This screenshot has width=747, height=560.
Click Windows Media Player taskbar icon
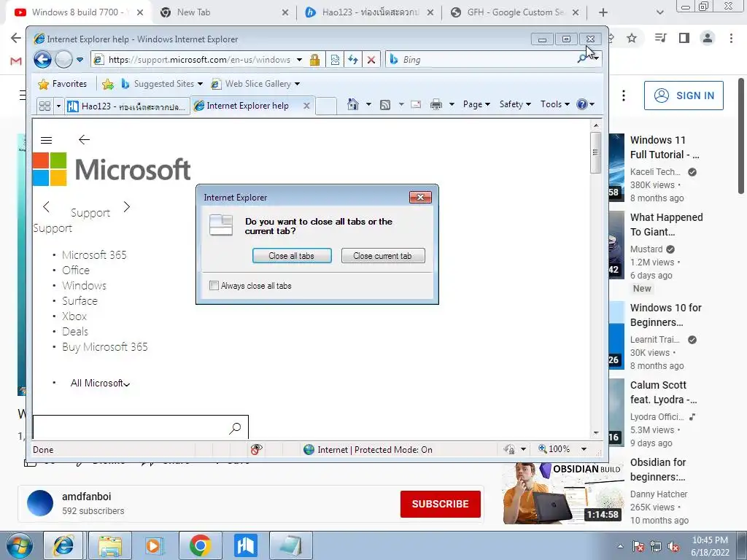click(155, 545)
